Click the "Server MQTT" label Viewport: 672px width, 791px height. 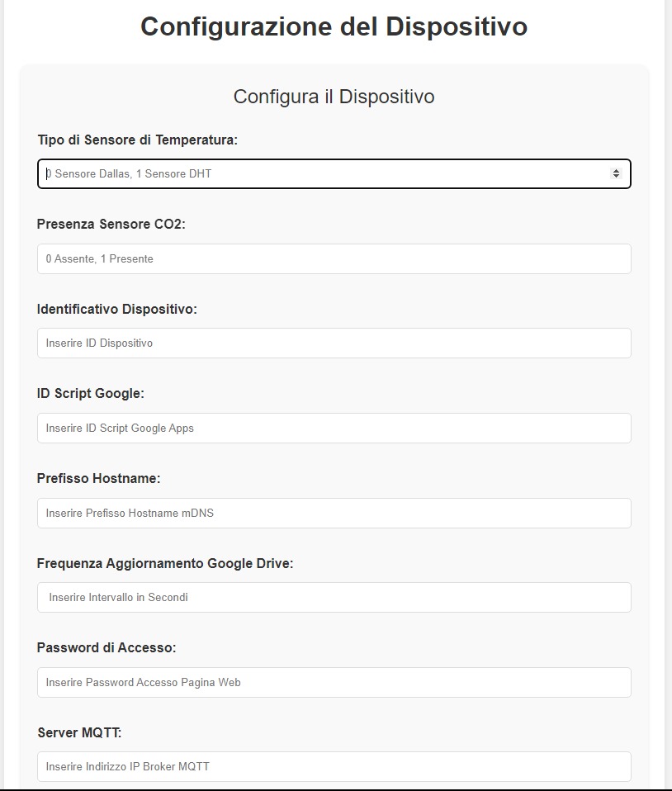click(x=79, y=732)
